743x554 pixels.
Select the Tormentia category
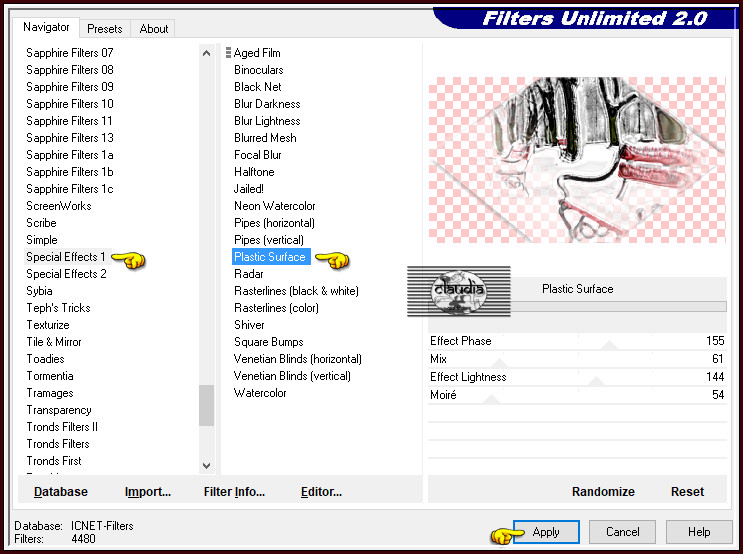50,376
